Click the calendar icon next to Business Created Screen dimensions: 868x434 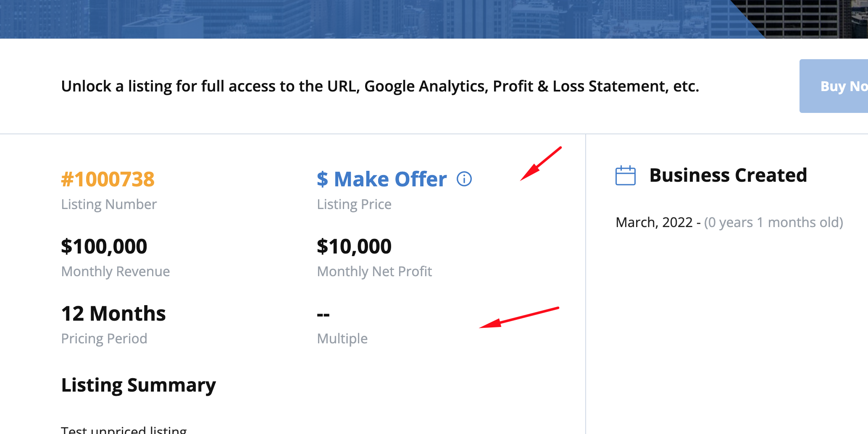(626, 175)
